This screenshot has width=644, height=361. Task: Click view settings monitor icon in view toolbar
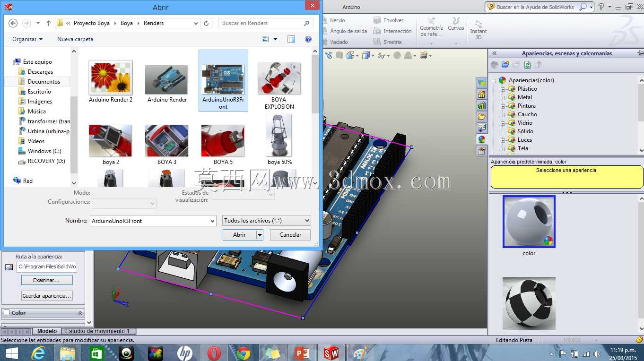coord(423,56)
